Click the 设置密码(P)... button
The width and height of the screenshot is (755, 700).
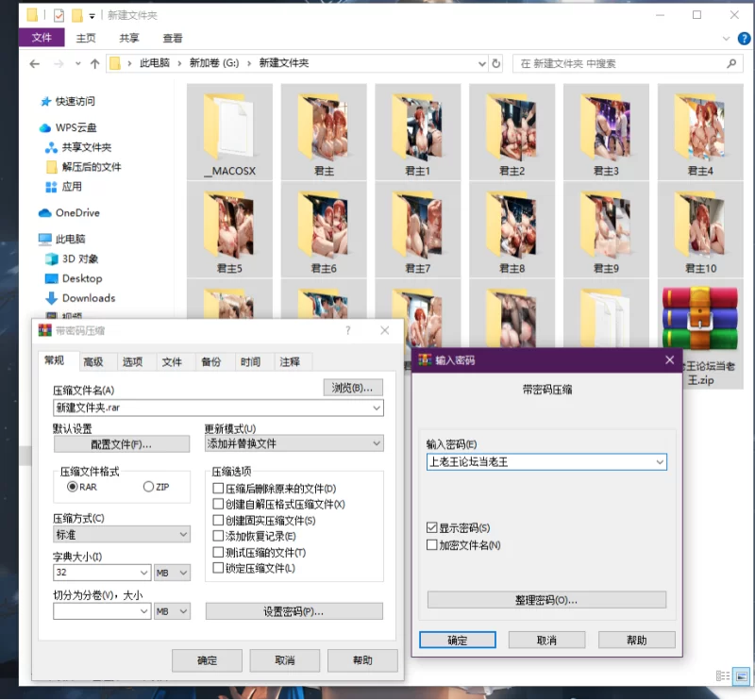coord(294,611)
